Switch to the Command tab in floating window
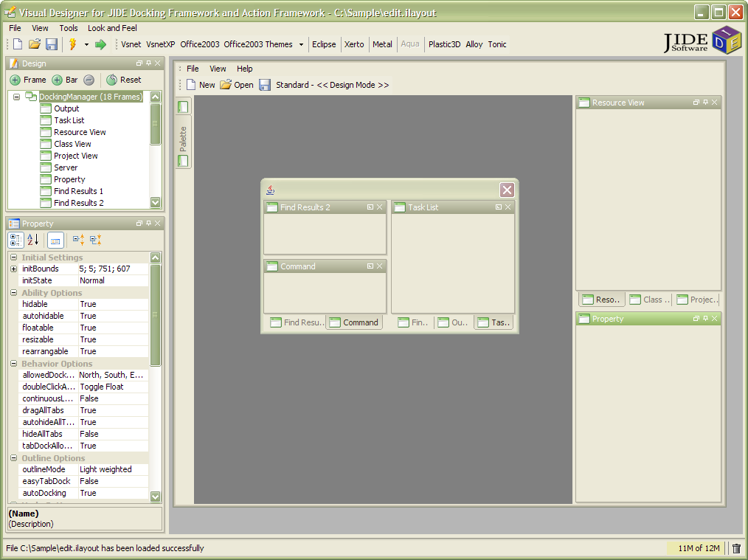 pyautogui.click(x=354, y=322)
